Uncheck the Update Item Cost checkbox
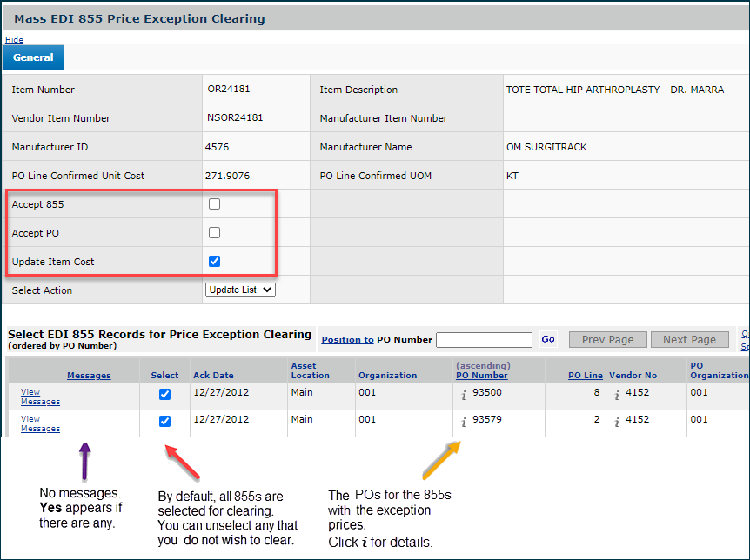 (215, 261)
